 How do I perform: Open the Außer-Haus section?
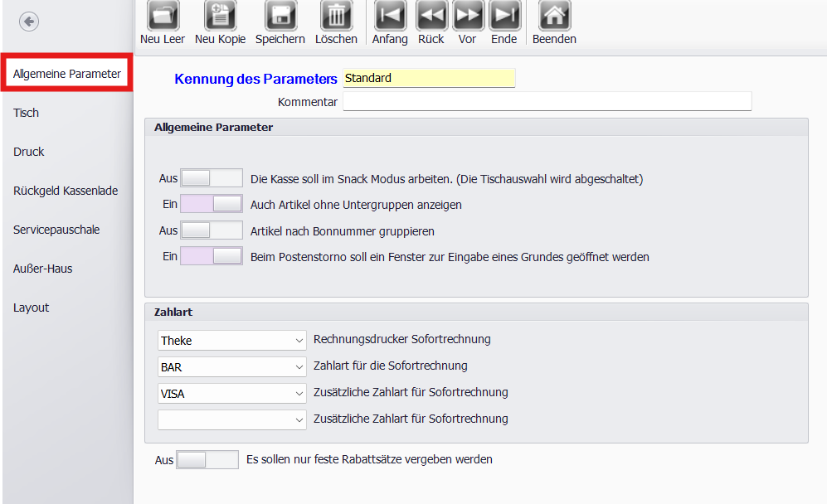43,269
